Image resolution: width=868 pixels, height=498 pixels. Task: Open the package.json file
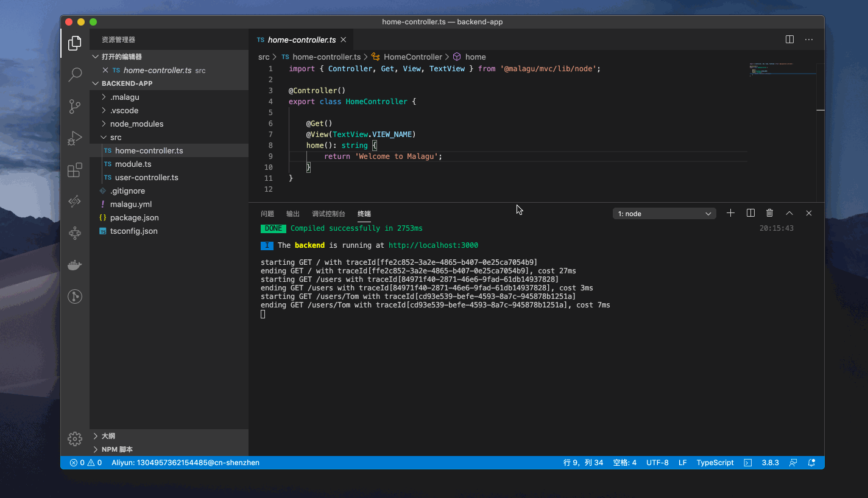(169, 217)
